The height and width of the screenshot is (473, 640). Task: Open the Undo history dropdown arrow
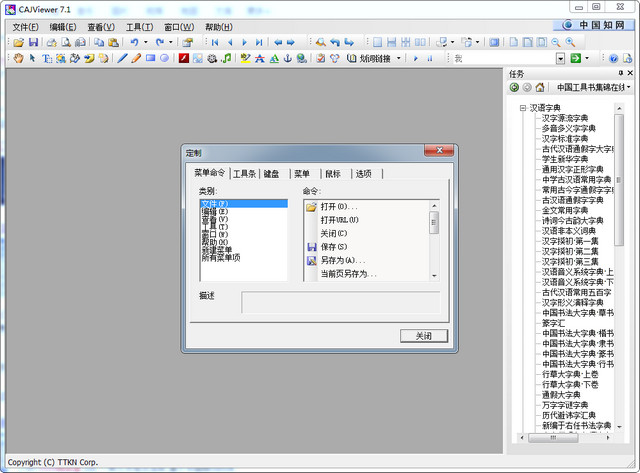(x=146, y=42)
